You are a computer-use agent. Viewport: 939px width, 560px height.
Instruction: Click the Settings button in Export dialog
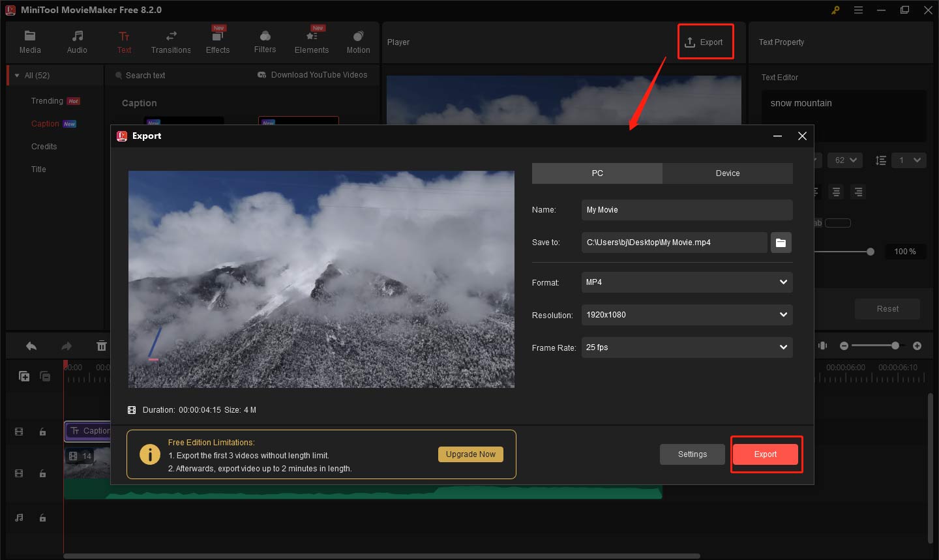click(x=692, y=454)
